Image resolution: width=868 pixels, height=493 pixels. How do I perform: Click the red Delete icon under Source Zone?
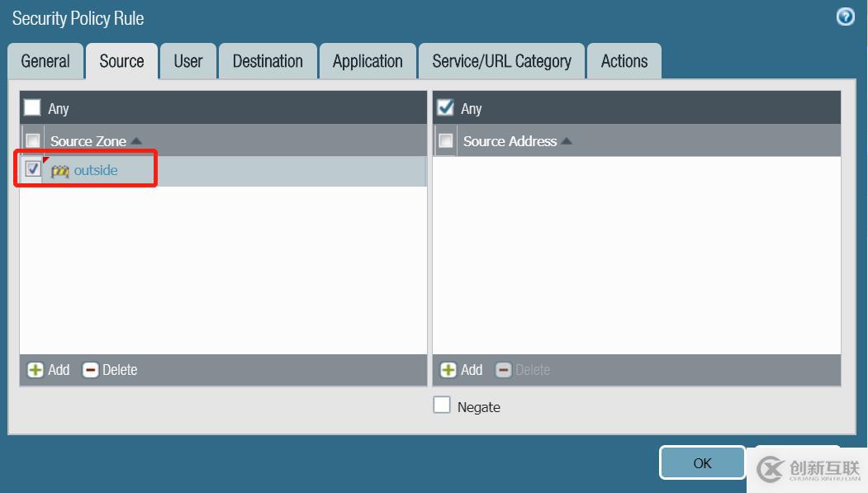(90, 370)
